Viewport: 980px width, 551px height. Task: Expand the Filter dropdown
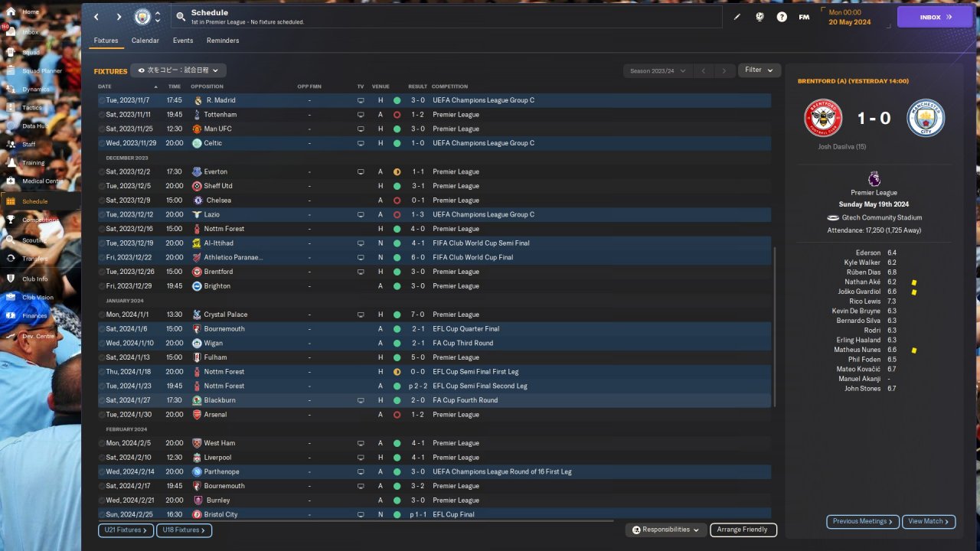(759, 70)
